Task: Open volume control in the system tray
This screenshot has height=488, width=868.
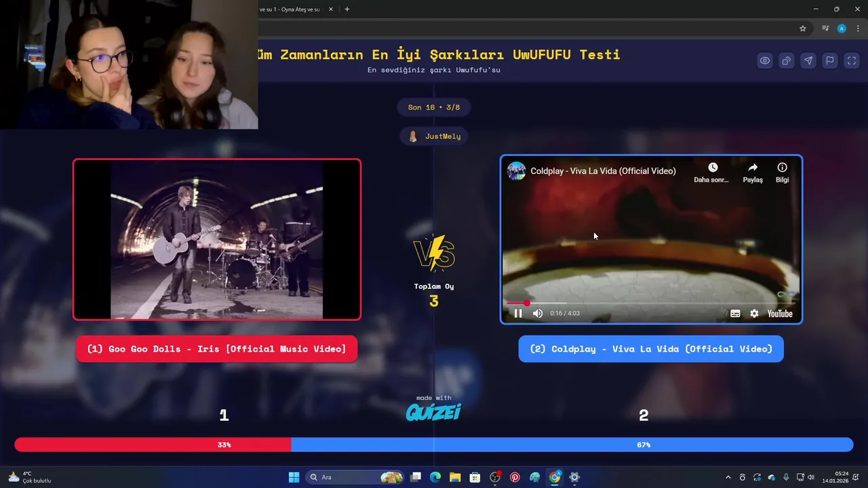Action: [x=811, y=477]
